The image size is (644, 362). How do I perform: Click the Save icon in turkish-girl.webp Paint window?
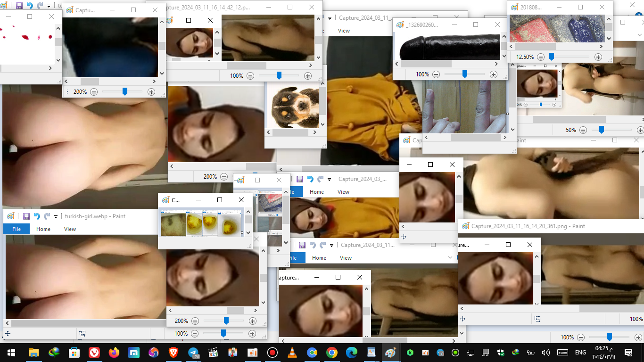(x=26, y=216)
